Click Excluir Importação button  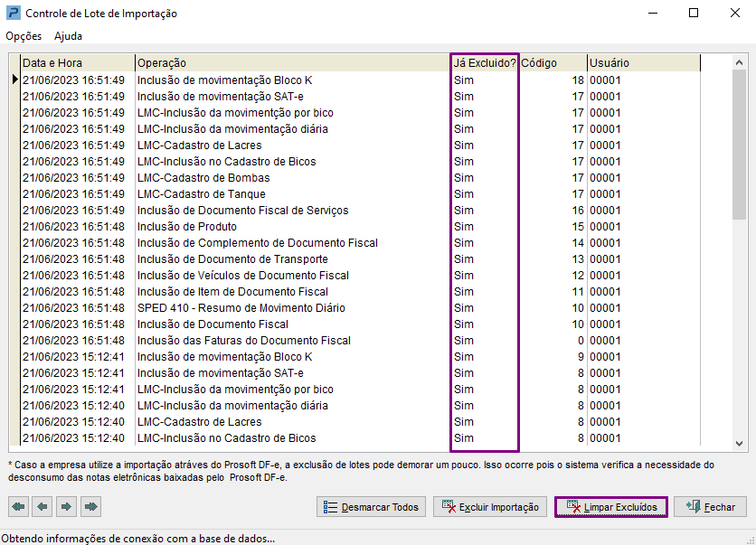[490, 507]
